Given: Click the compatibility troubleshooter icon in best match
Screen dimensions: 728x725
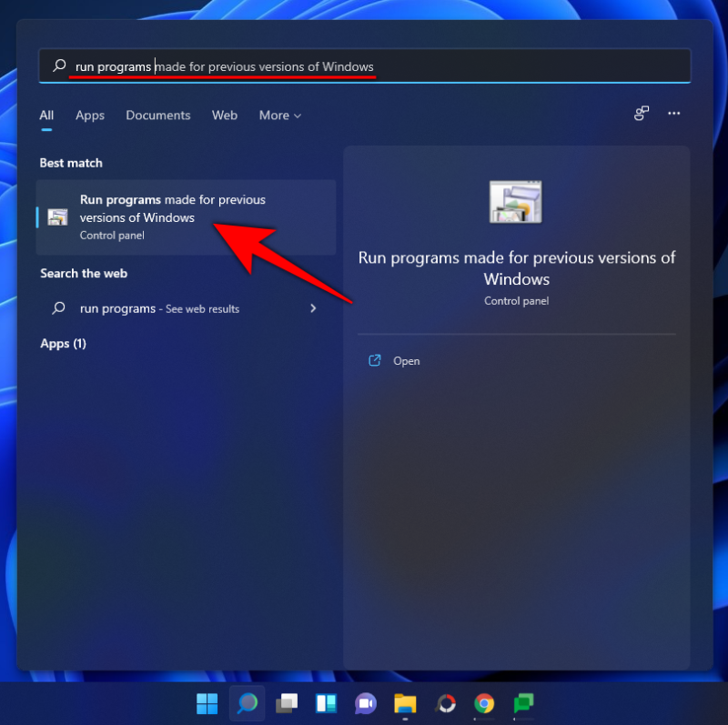Looking at the screenshot, I should pos(57,216).
